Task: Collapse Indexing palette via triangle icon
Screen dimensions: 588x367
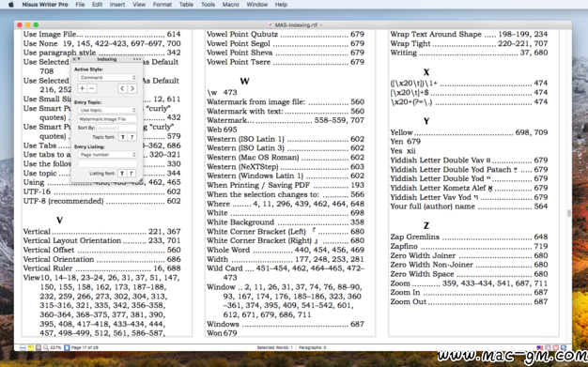Action: (x=79, y=59)
